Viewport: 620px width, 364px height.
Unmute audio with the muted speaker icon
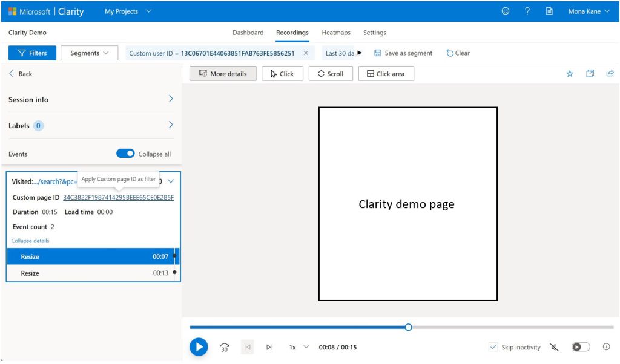tap(554, 347)
